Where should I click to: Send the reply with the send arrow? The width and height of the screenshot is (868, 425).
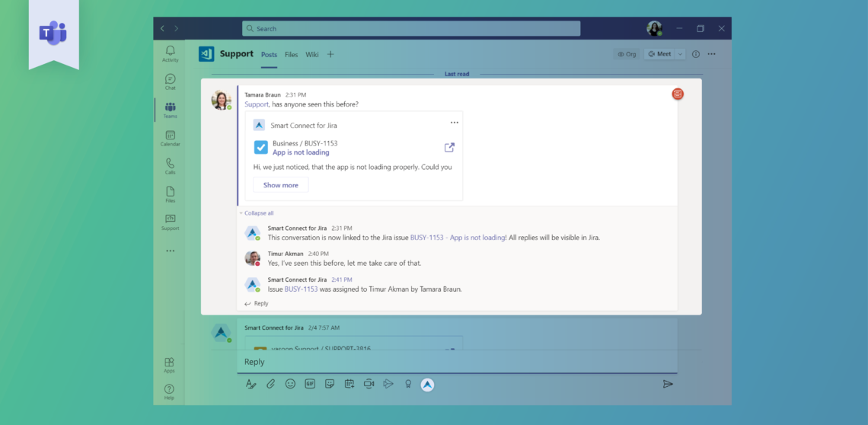coord(668,384)
